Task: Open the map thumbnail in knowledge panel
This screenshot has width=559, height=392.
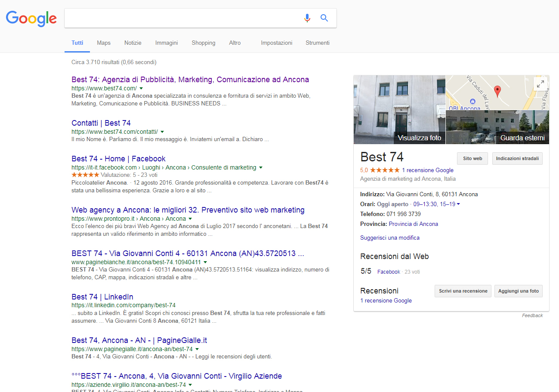Action: pyautogui.click(x=497, y=93)
